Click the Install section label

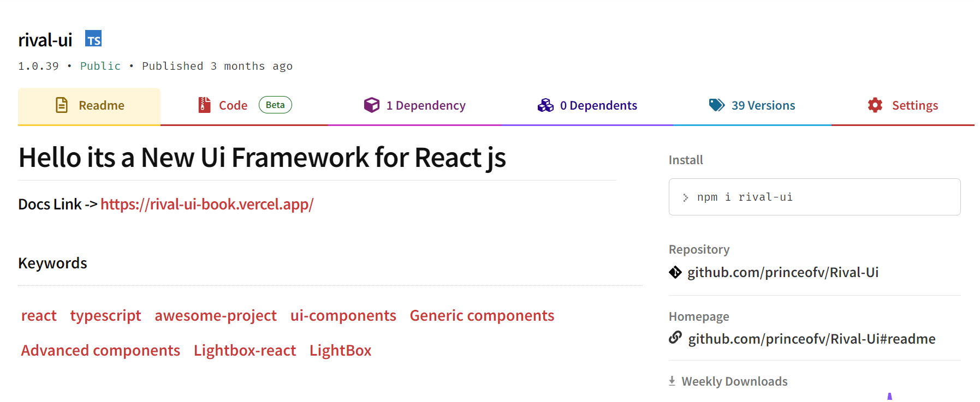pyautogui.click(x=686, y=160)
